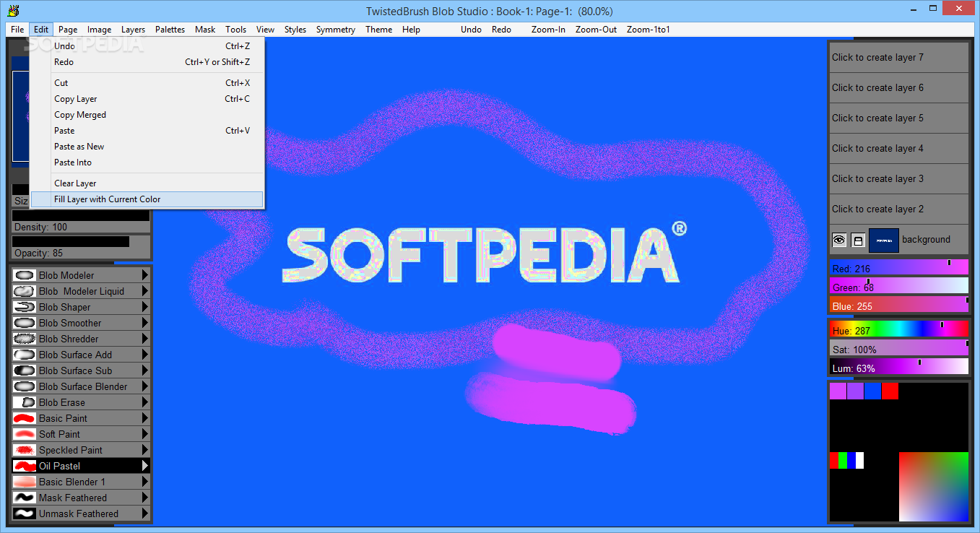Viewport: 980px width, 533px height.
Task: Expand Blob Erase options arrow
Action: [145, 402]
